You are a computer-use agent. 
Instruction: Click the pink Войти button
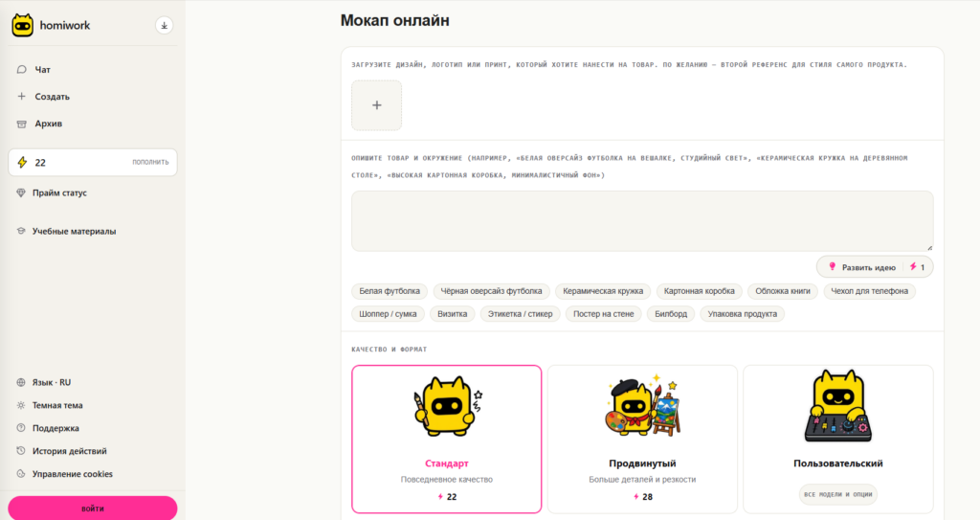click(x=93, y=509)
